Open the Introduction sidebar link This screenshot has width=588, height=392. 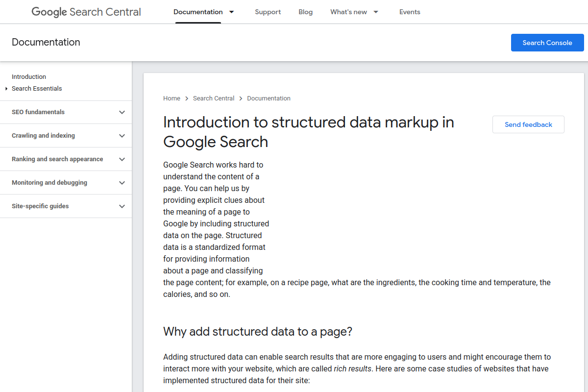[x=29, y=77]
